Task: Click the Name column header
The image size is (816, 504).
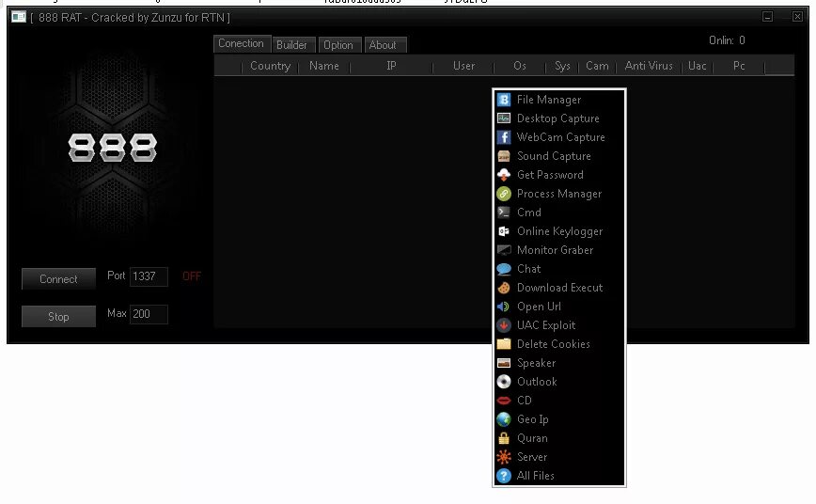Action: [324, 66]
